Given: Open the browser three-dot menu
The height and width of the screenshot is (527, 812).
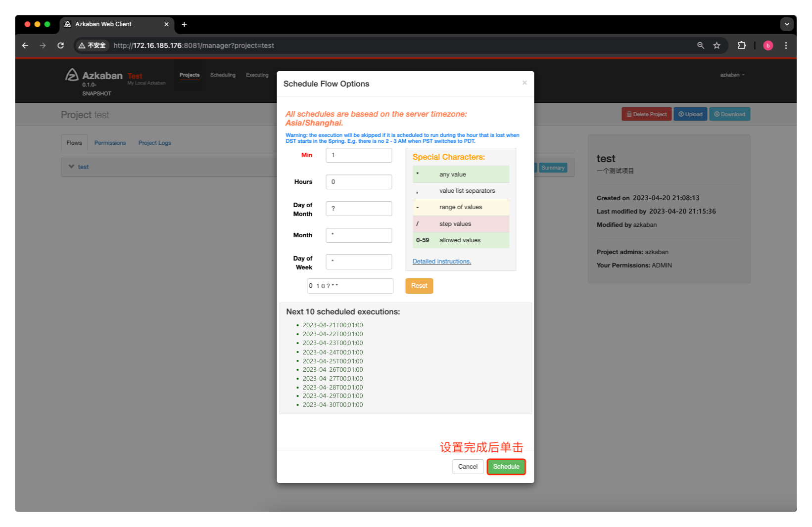Looking at the screenshot, I should pos(786,45).
